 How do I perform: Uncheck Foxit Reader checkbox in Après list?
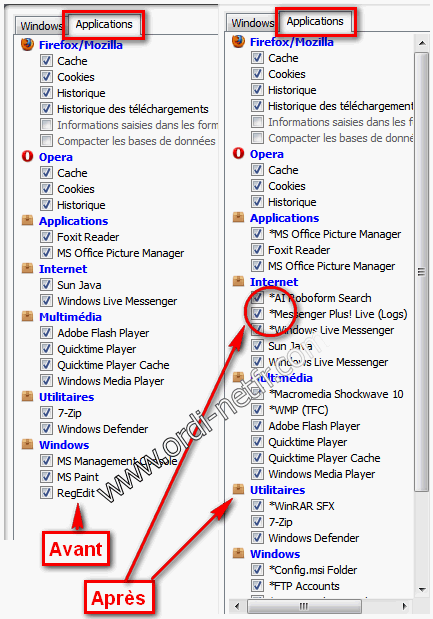(257, 250)
